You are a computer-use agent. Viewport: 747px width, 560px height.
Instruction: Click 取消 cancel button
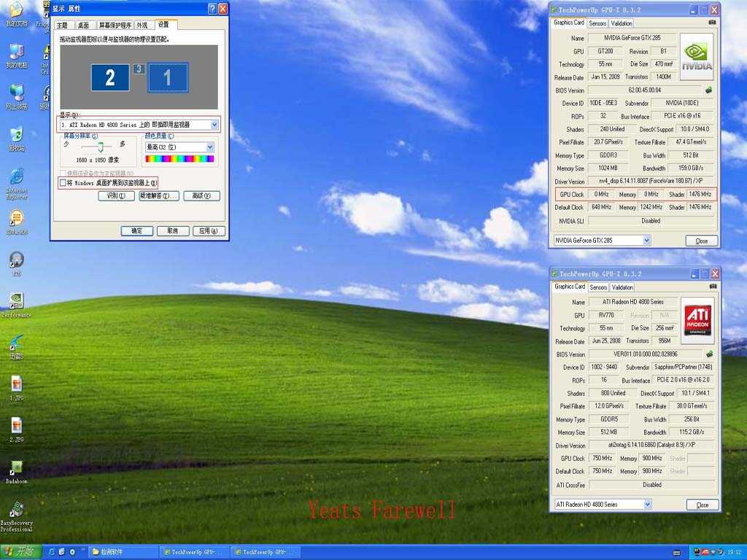pyautogui.click(x=172, y=231)
